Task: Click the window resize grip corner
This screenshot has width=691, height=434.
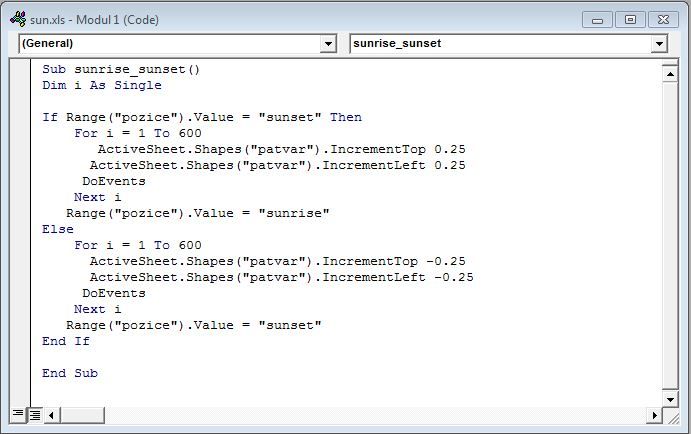Action: (x=673, y=417)
